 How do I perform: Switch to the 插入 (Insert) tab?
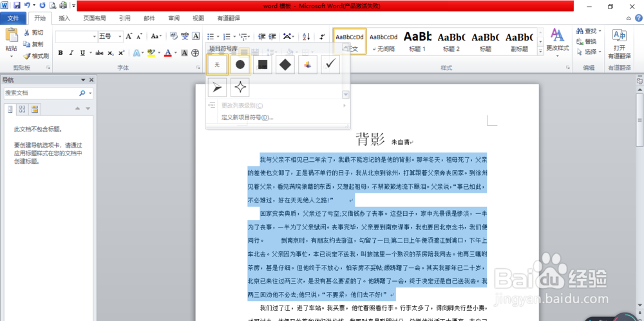click(64, 18)
